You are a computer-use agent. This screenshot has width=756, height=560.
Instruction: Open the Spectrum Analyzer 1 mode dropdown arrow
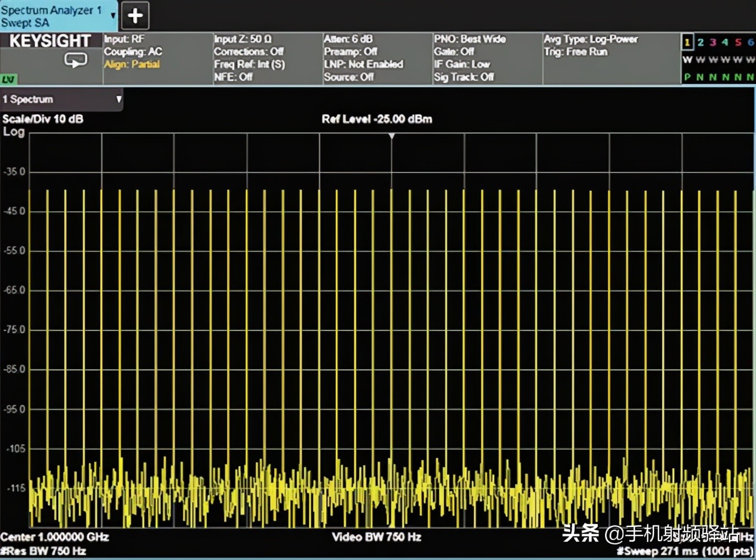point(113,16)
